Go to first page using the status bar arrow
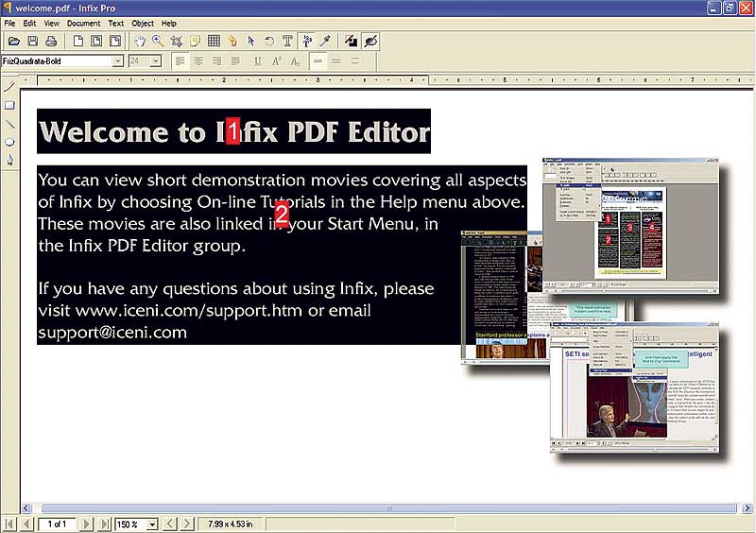 (9, 524)
